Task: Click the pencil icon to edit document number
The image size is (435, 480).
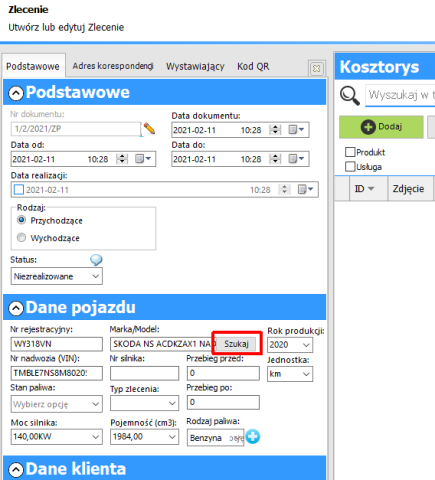Action: 149,128
